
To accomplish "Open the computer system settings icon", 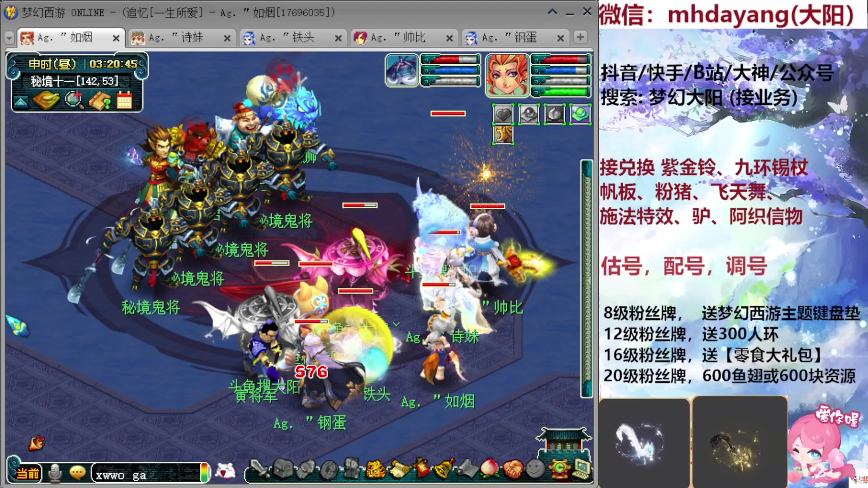I will [581, 469].
